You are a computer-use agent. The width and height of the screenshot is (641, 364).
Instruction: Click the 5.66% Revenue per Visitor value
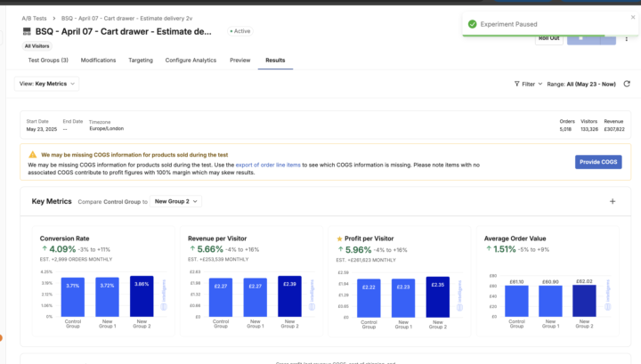tap(210, 249)
